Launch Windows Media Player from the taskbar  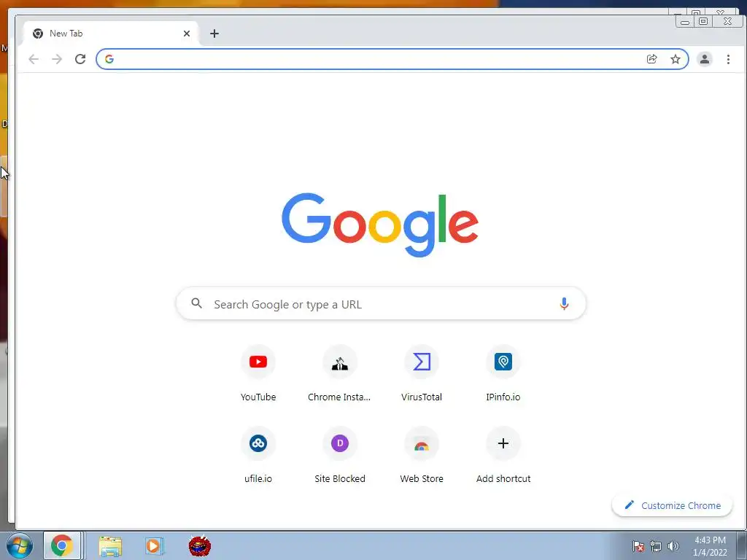point(155,546)
